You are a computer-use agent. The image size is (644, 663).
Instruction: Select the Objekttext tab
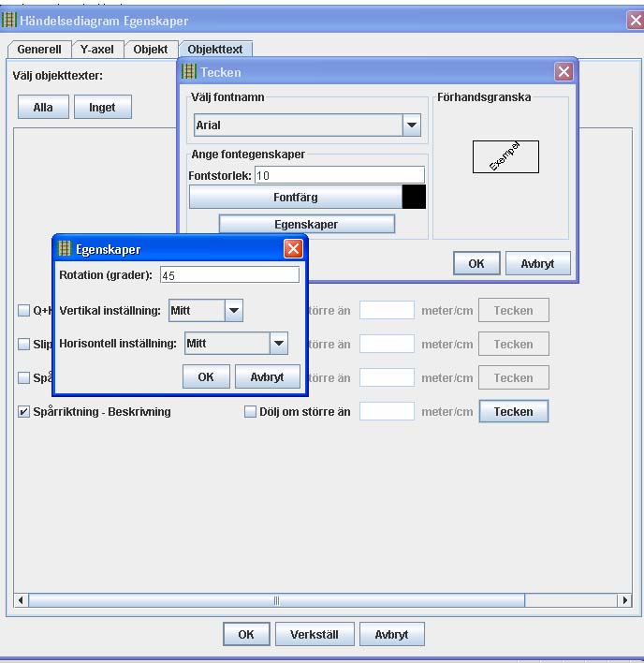[x=215, y=49]
